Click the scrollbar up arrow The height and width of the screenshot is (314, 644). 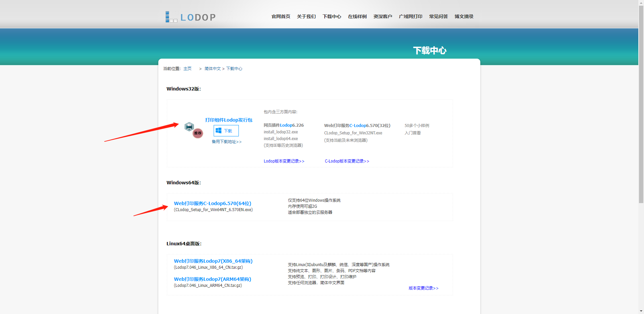click(x=641, y=2)
